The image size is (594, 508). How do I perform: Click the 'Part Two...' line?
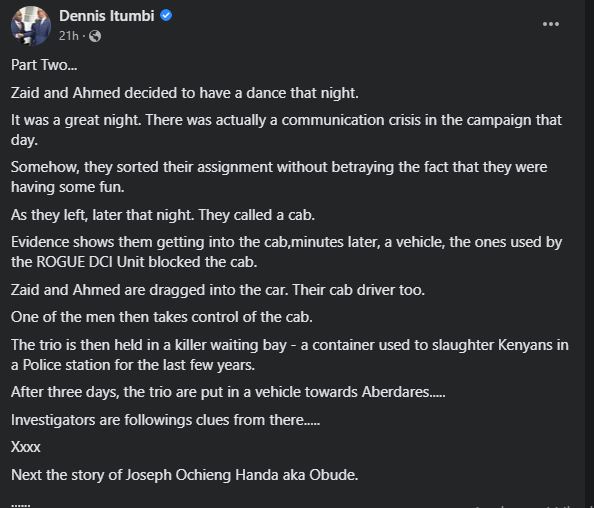point(44,65)
